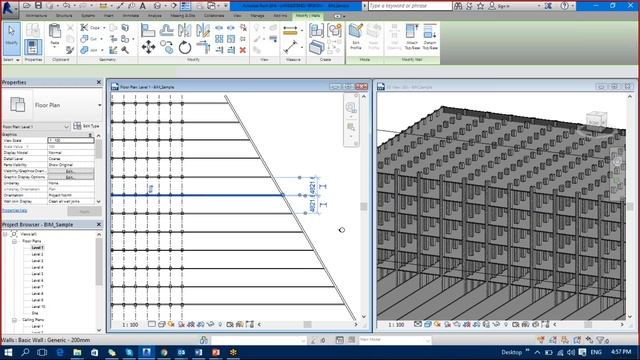Click the filter icon in the status bar
The image size is (640, 360).
pyautogui.click(x=601, y=340)
